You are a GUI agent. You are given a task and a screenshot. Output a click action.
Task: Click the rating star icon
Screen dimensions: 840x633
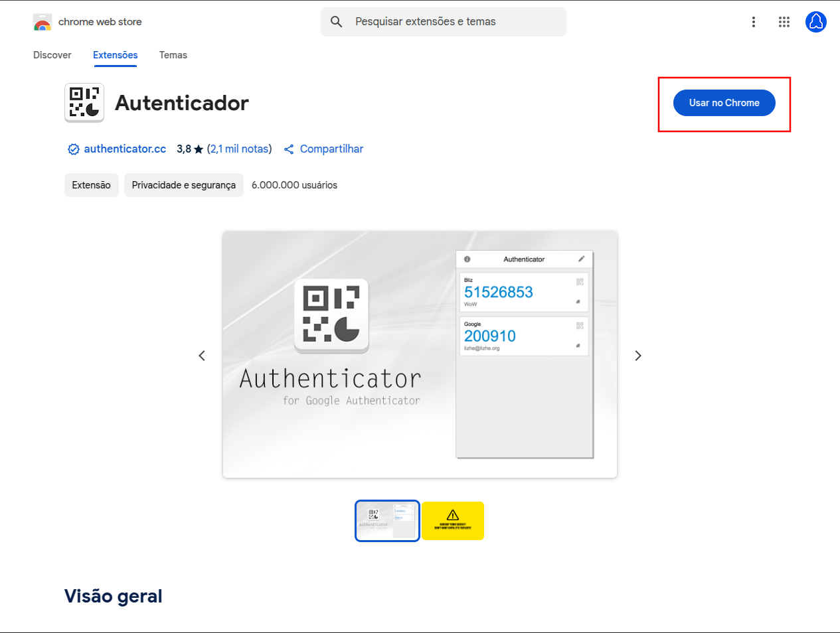199,149
